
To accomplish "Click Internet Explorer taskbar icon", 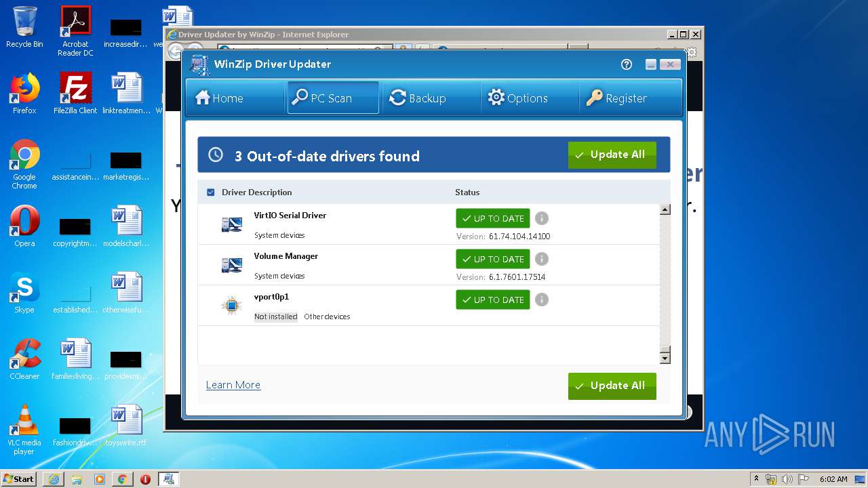I will click(54, 479).
